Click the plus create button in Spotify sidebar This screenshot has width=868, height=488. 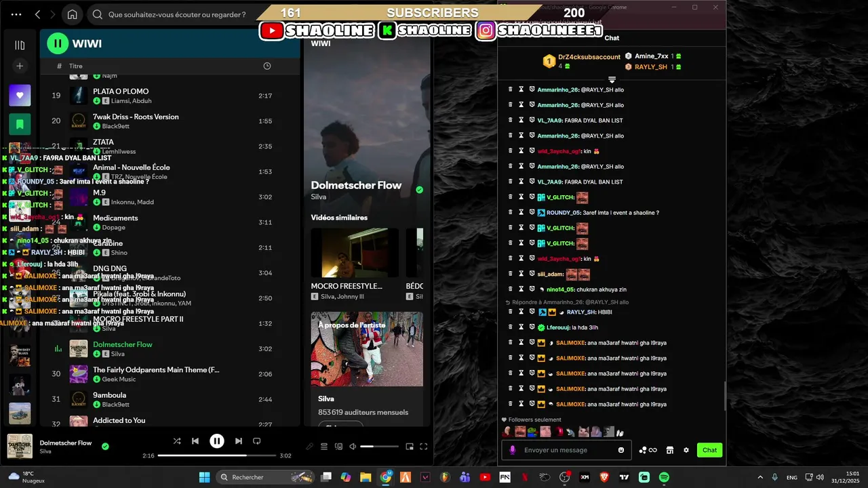tap(20, 66)
